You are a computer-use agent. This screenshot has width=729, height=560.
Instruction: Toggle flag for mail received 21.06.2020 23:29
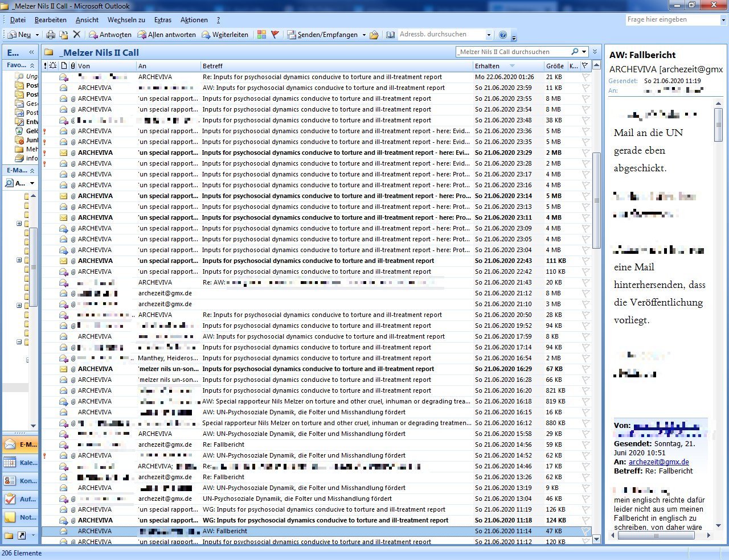585,153
